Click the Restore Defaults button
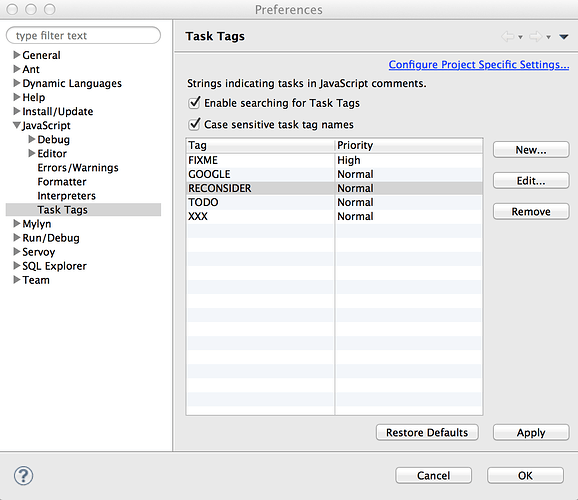The image size is (578, 500). click(427, 432)
